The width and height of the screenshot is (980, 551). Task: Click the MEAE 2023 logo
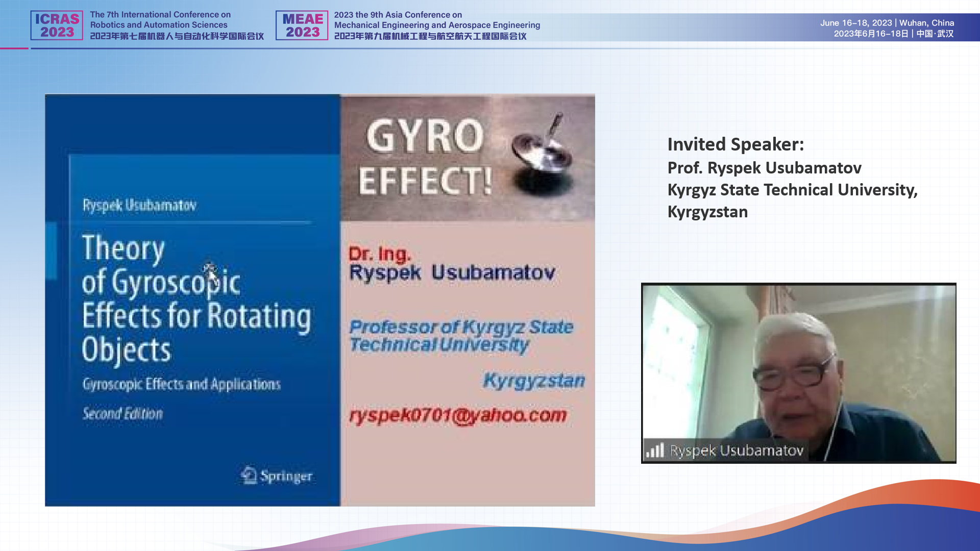pos(302,25)
